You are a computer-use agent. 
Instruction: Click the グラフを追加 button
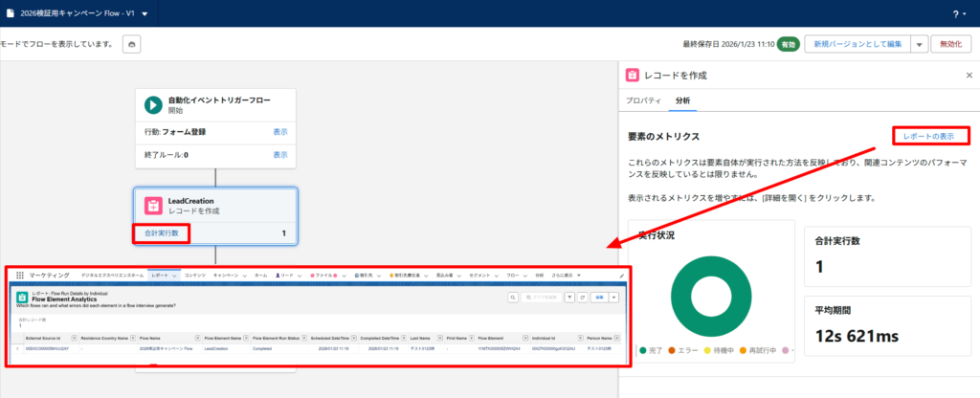542,298
